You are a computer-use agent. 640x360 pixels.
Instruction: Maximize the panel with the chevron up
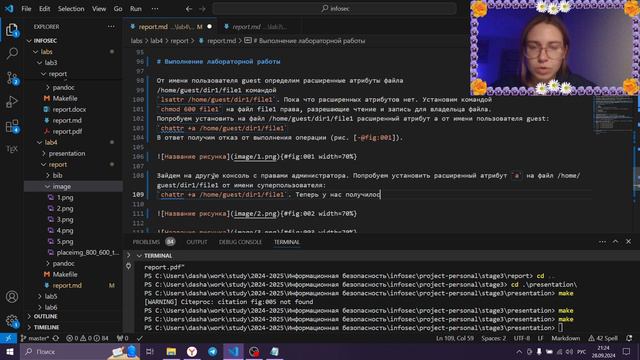[x=616, y=242]
